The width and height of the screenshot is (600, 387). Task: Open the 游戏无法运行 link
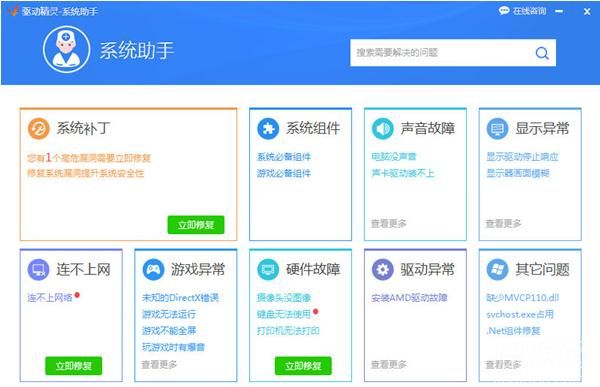[x=169, y=314]
